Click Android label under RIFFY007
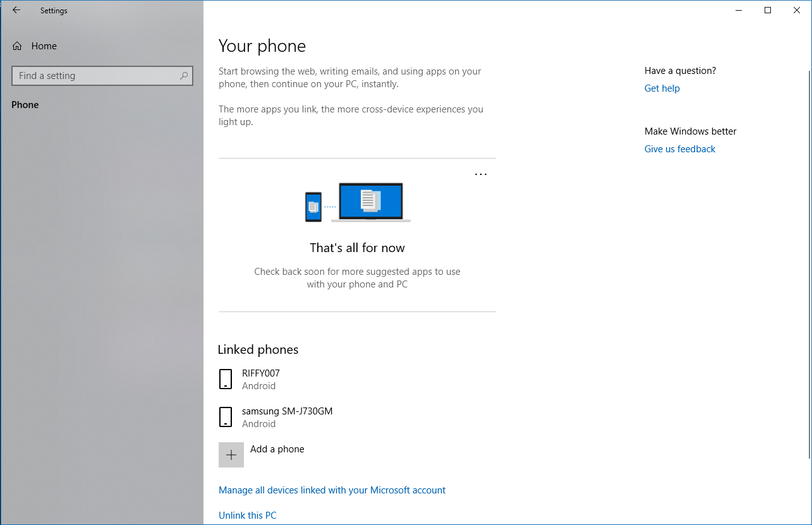 (x=259, y=386)
